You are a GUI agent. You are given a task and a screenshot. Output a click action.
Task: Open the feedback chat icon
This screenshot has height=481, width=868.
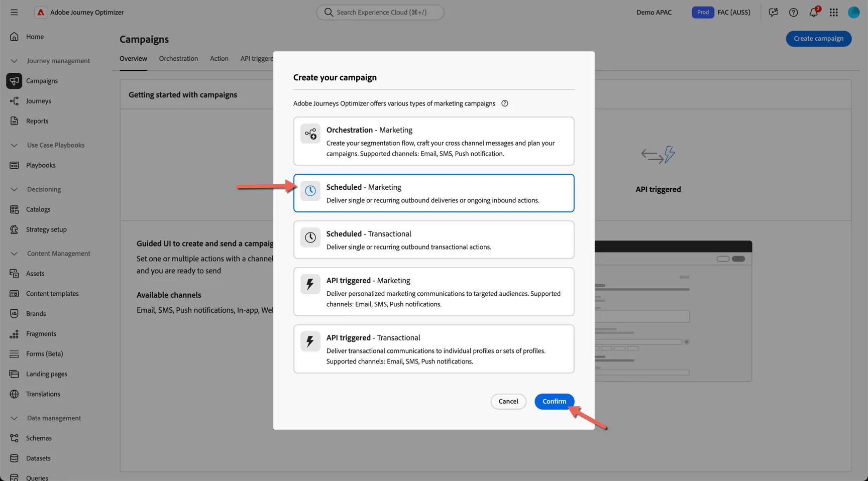coord(773,12)
